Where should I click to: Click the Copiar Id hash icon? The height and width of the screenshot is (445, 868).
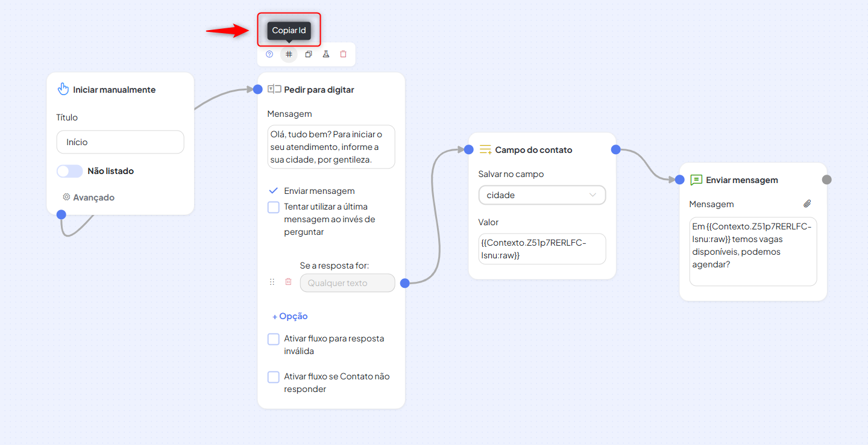pos(289,54)
